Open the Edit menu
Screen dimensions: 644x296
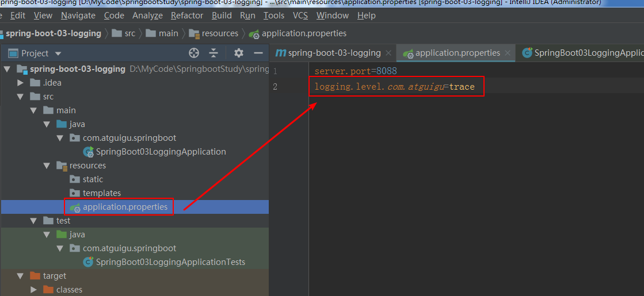coord(18,16)
